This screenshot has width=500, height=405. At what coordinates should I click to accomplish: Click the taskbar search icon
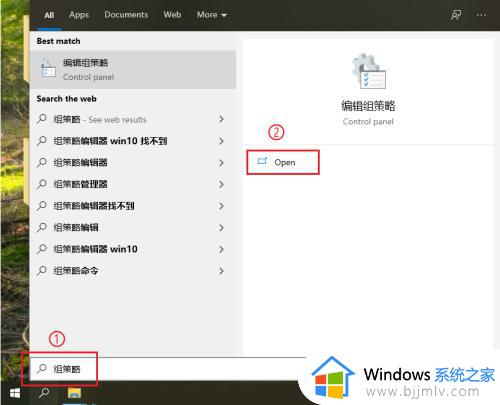(44, 393)
